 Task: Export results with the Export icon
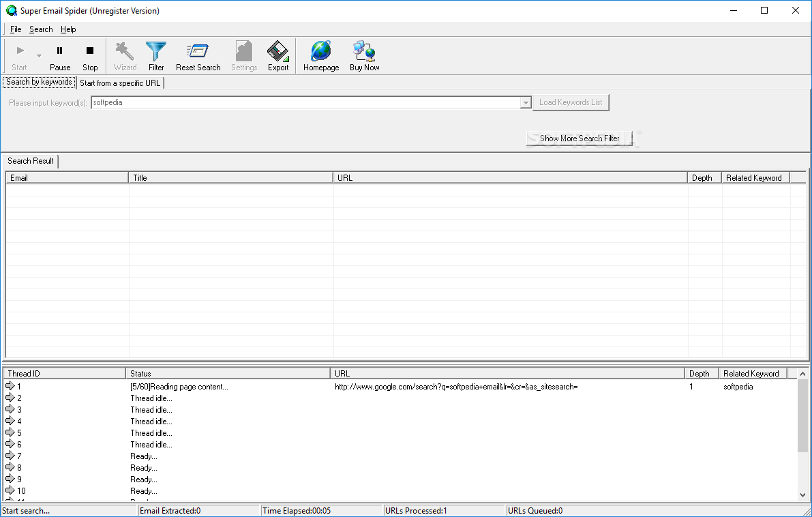278,50
